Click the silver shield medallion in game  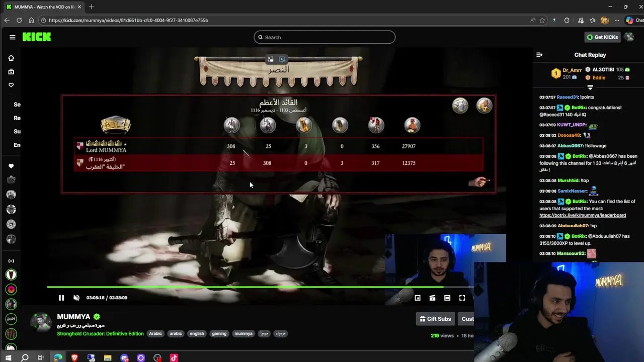(460, 105)
